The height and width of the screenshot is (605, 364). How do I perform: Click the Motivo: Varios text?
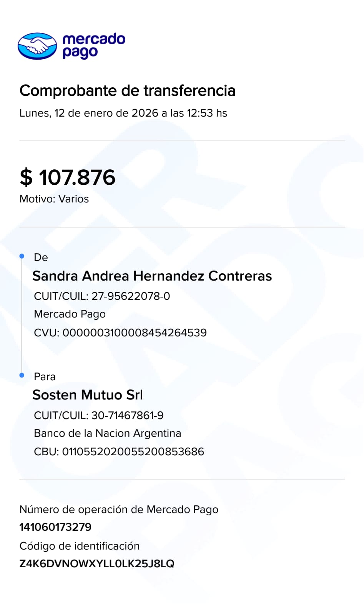point(54,199)
